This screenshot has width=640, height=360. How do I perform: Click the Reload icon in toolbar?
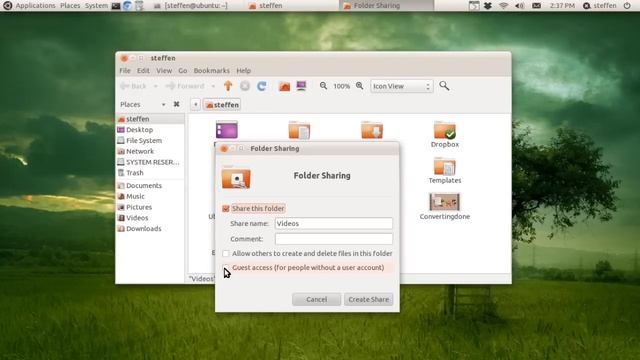[x=262, y=86]
